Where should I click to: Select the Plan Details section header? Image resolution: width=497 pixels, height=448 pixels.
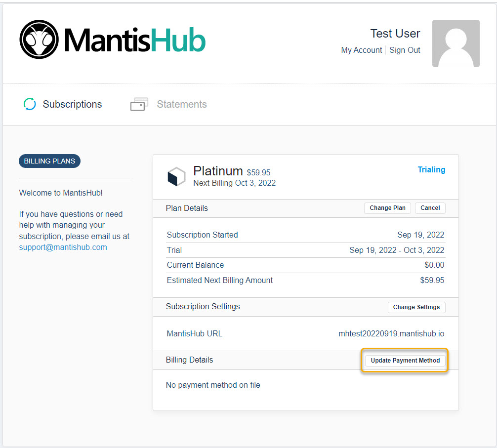(187, 208)
